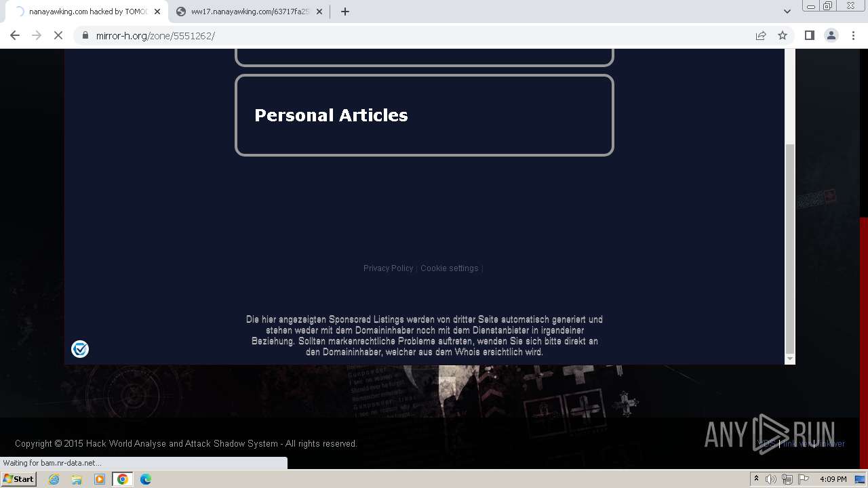Open the side panel

coord(809,35)
